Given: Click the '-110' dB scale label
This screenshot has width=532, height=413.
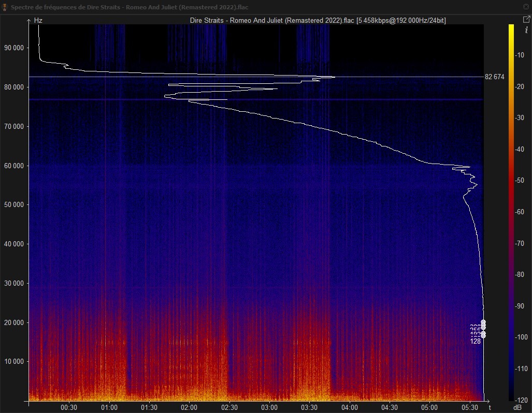Looking at the screenshot, I should click(x=522, y=369).
